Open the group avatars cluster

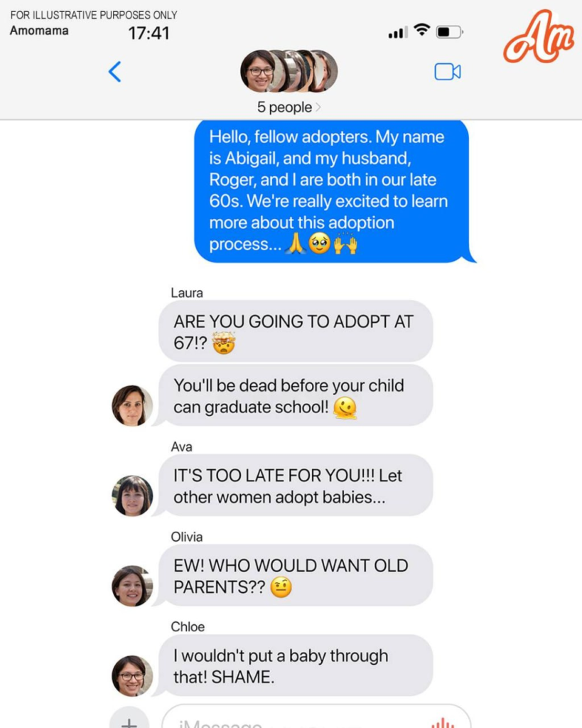coord(289,71)
